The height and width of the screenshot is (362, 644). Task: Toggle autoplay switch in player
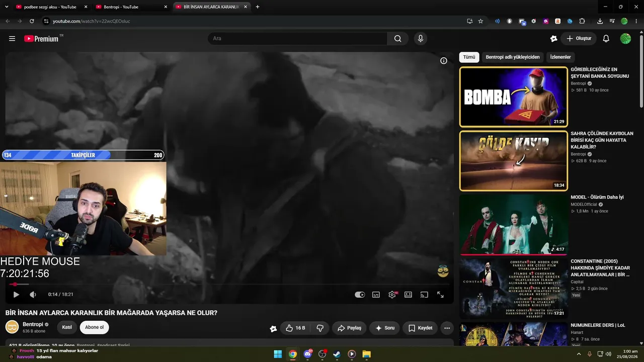click(360, 295)
